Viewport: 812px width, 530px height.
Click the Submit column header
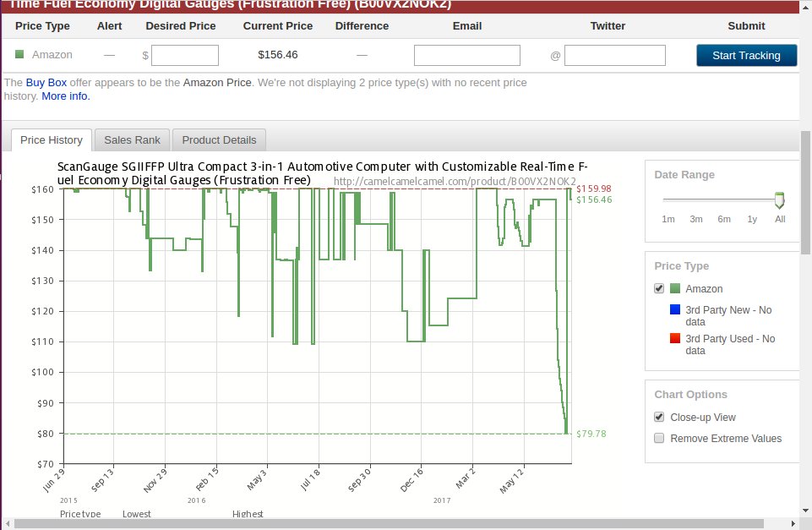tap(746, 26)
